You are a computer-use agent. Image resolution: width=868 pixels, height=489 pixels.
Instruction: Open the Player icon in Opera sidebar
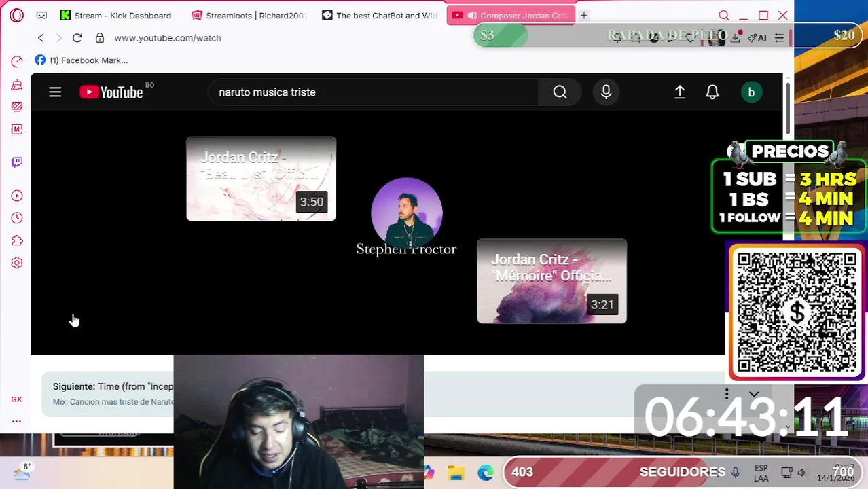point(17,196)
